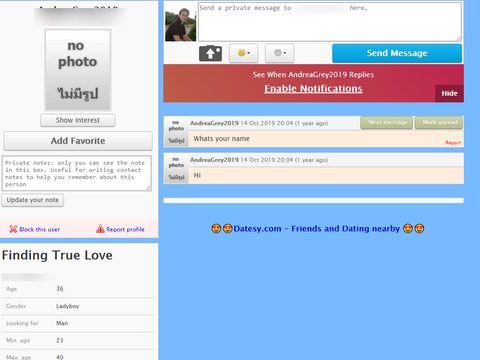Click the sender thumbnail beside the 'Hi' message

coord(176,168)
